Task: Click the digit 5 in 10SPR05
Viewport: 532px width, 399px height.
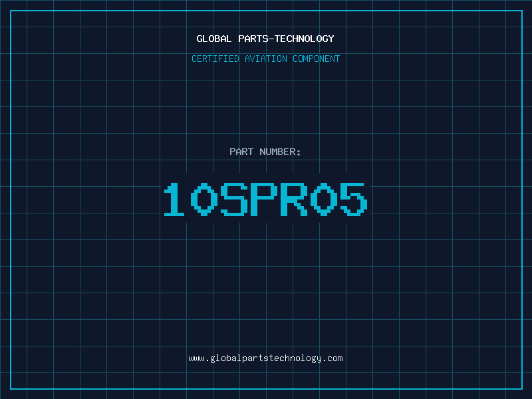Action: click(x=354, y=199)
